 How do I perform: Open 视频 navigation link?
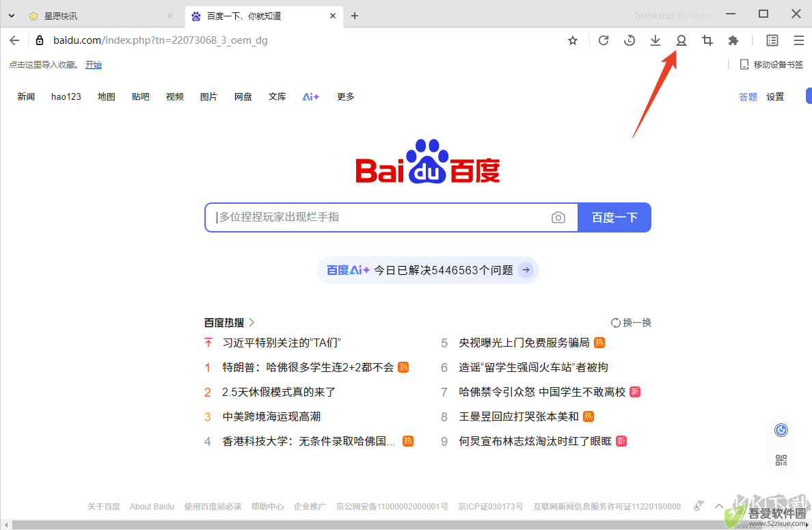pyautogui.click(x=174, y=96)
